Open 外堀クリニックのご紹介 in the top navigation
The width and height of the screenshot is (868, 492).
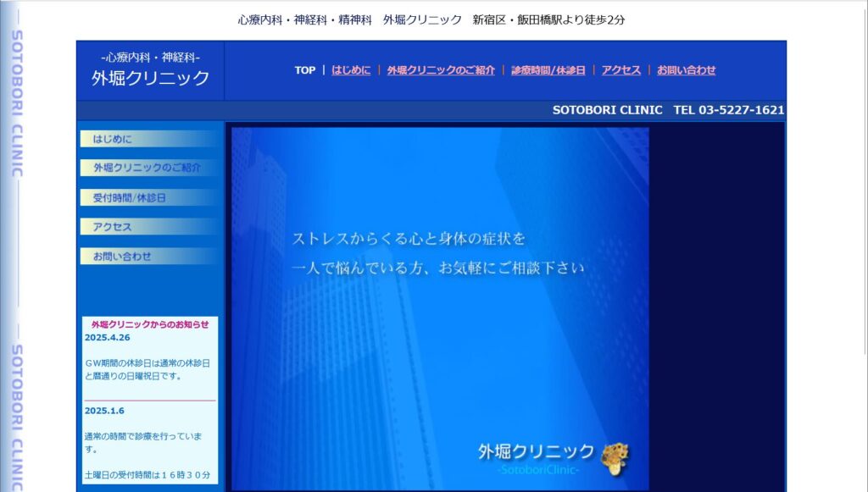tap(441, 70)
